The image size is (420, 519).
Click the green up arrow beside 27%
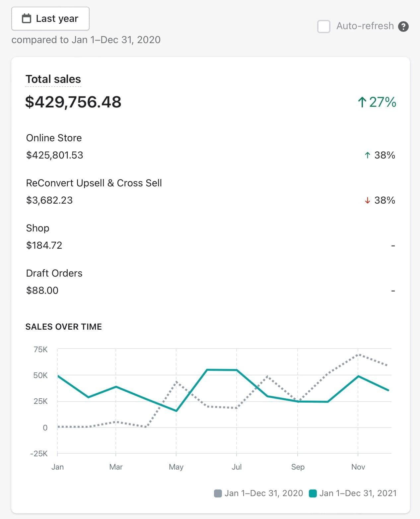pos(362,102)
